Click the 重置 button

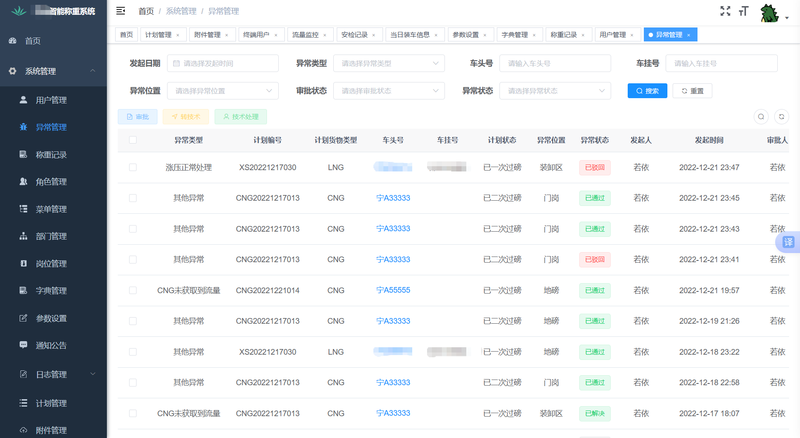[x=692, y=90]
